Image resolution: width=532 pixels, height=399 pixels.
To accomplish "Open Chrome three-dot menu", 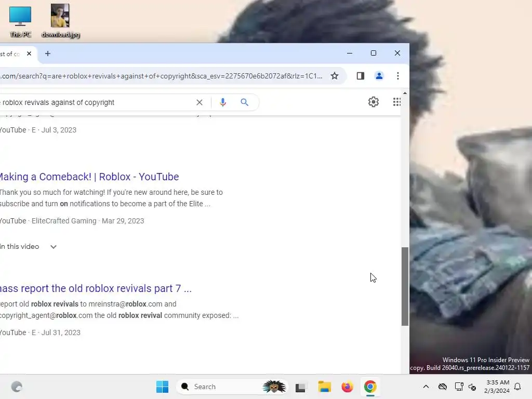I will pyautogui.click(x=397, y=76).
